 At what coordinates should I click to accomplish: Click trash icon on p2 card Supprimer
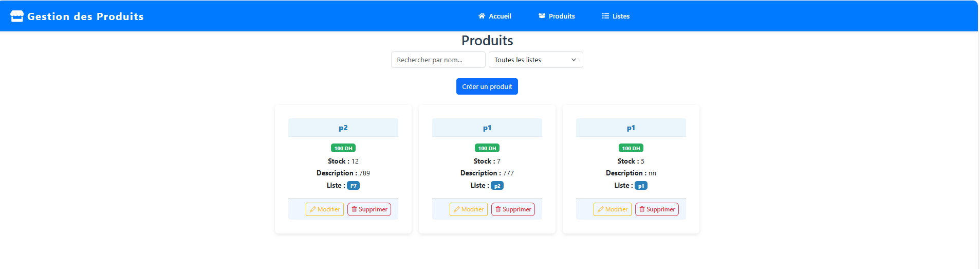(x=354, y=209)
